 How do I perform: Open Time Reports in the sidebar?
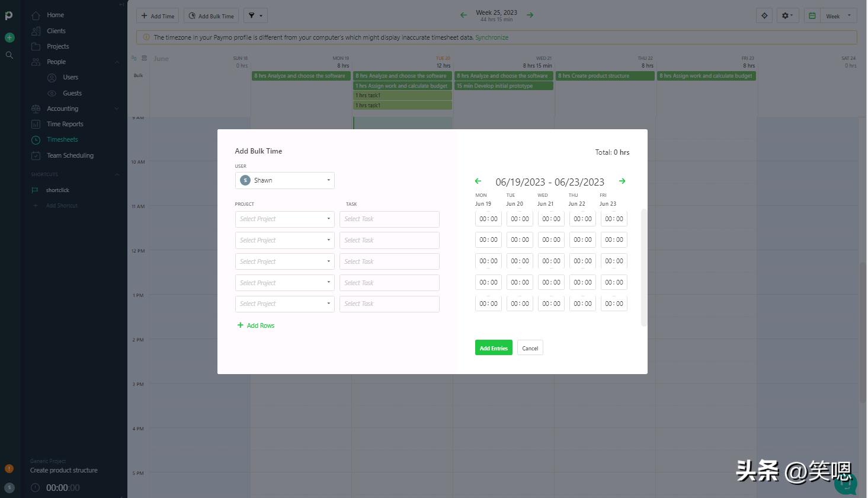[x=65, y=124]
